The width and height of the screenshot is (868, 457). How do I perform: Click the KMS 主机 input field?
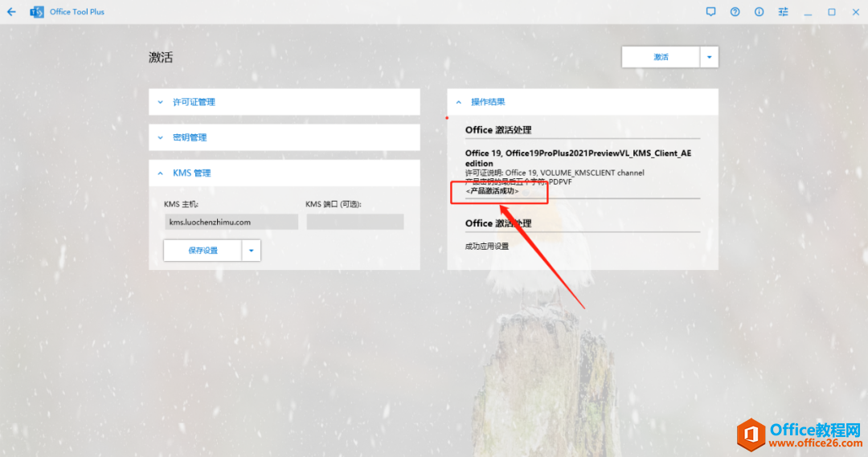point(231,222)
